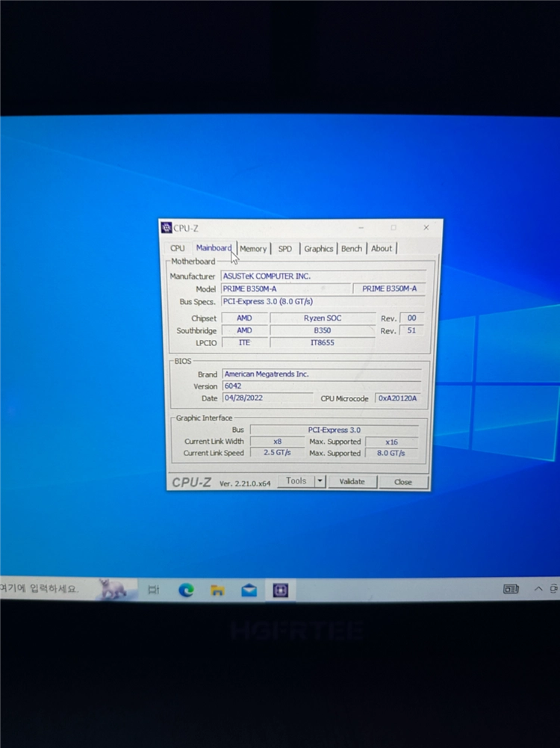
Task: Open the SPD tab
Action: 285,249
